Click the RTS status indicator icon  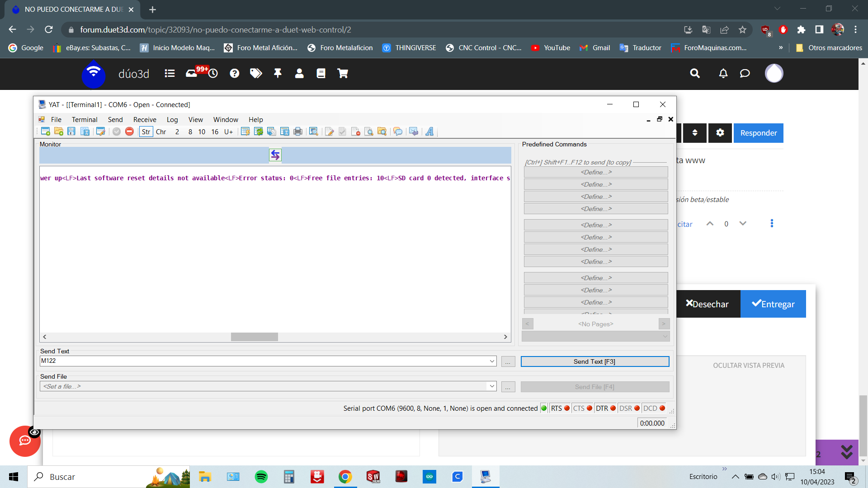[566, 408]
